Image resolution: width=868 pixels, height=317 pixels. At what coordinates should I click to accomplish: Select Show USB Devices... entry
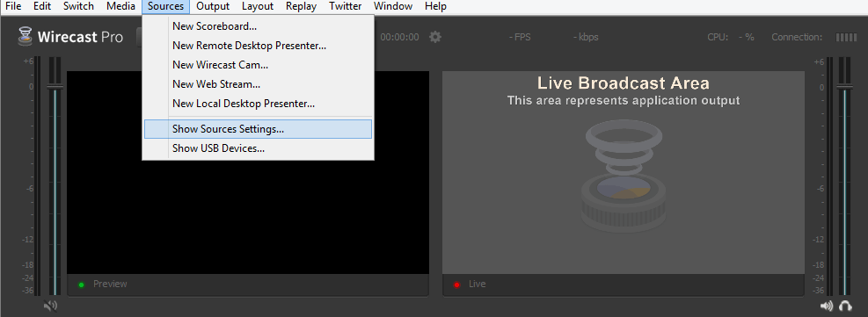258,148
